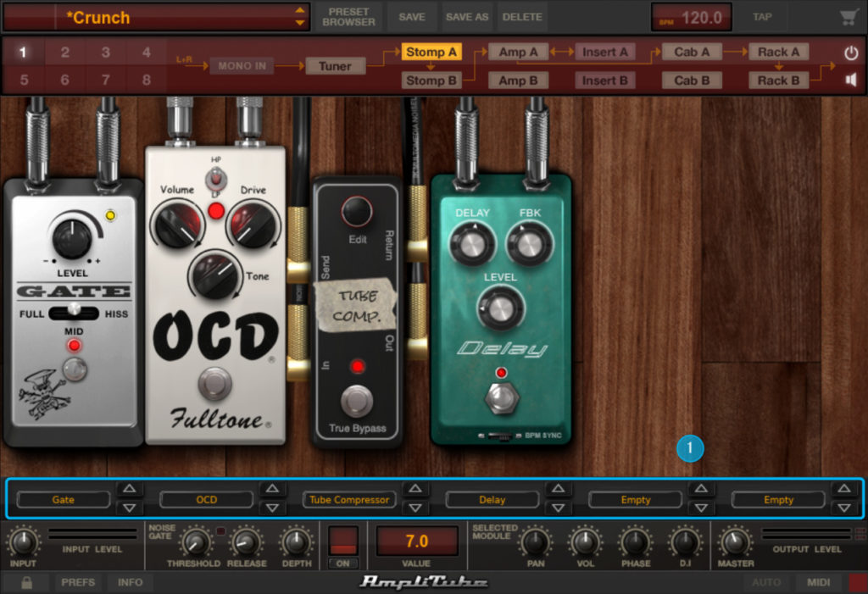Image resolution: width=868 pixels, height=594 pixels.
Task: Toggle the Tube Comp True Bypass footswitch
Action: coord(357,401)
